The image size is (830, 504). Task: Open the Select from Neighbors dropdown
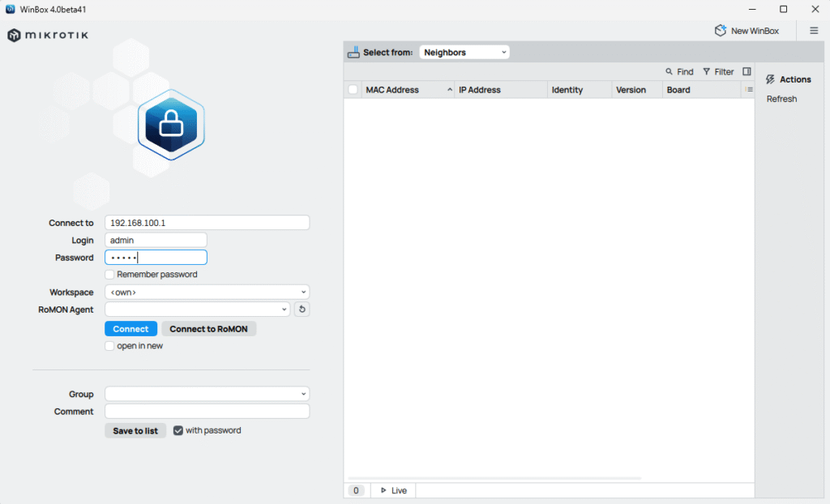pos(464,51)
